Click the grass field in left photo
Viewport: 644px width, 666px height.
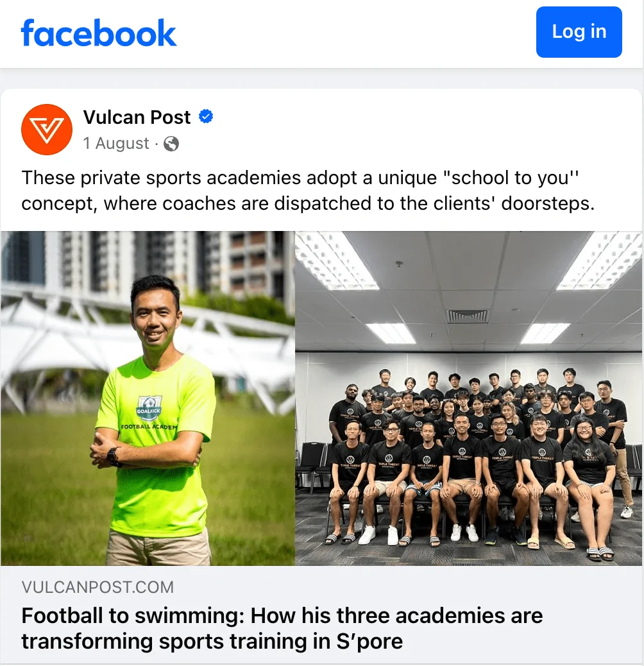[x=51, y=488]
